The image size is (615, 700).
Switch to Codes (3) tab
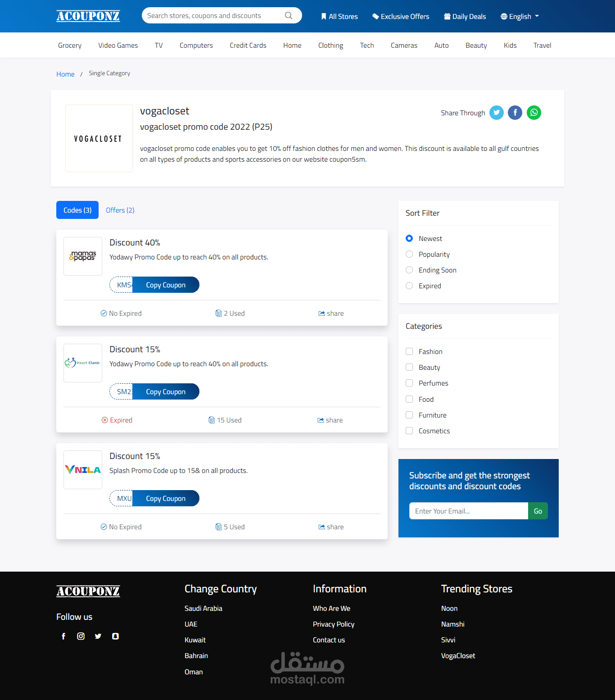77,210
